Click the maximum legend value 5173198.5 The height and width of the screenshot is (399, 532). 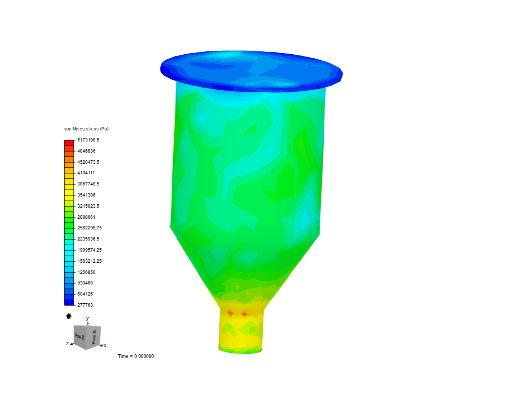tap(88, 140)
